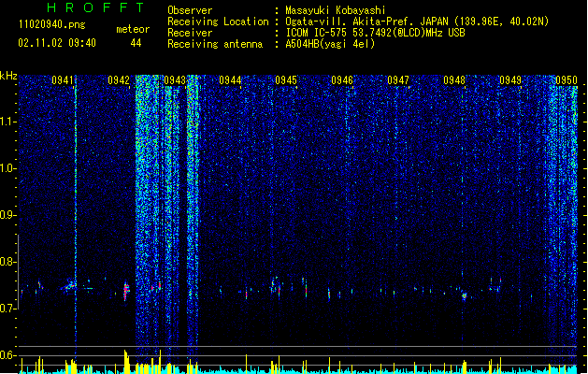Click observer name Masayuki Kobayashi
The image size is (588, 374).
pos(336,10)
